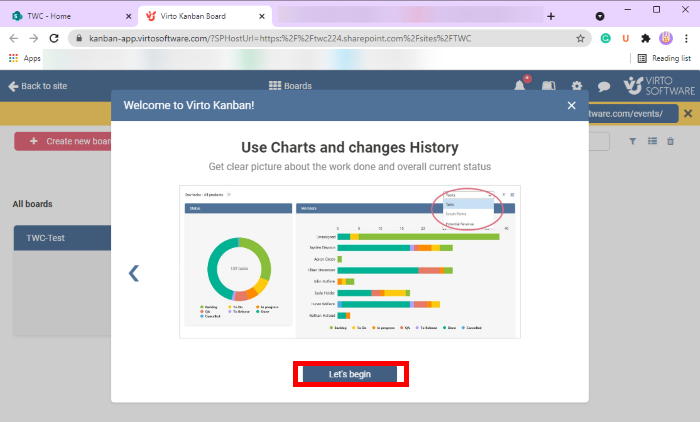Click the trash bin icon

670,141
